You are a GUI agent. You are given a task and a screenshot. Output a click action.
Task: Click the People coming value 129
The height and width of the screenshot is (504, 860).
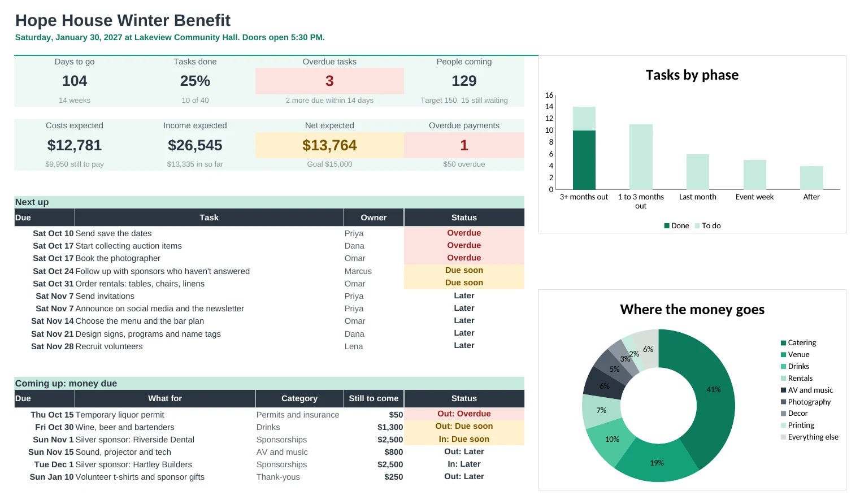(464, 81)
